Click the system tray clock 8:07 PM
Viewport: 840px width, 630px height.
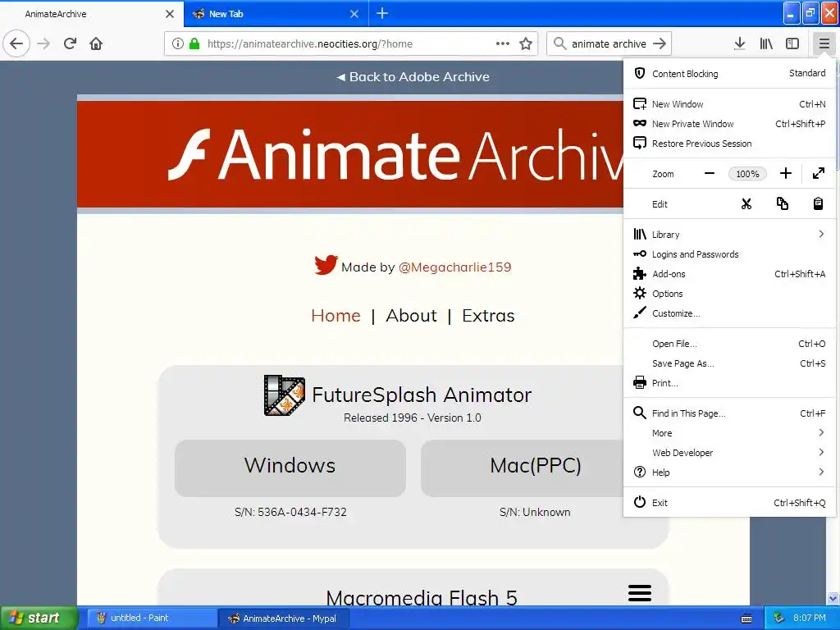[810, 618]
